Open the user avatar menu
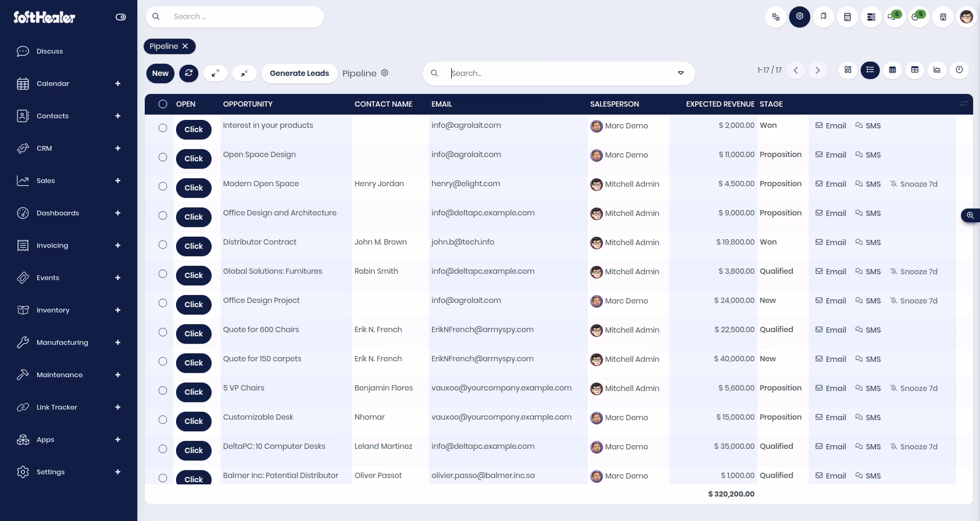This screenshot has height=521, width=980. coord(967,17)
